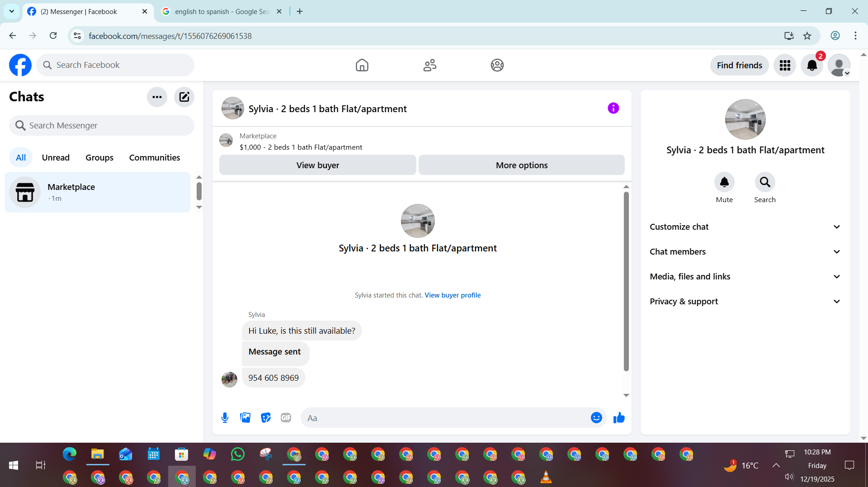Click the conversation scrollbar thumb
The height and width of the screenshot is (487, 868).
[x=626, y=281]
